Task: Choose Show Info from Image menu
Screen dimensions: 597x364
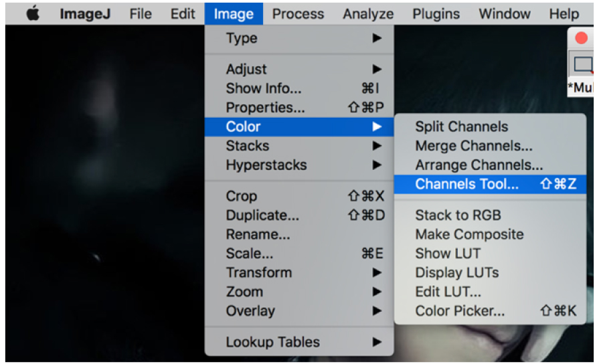Action: tap(299, 88)
